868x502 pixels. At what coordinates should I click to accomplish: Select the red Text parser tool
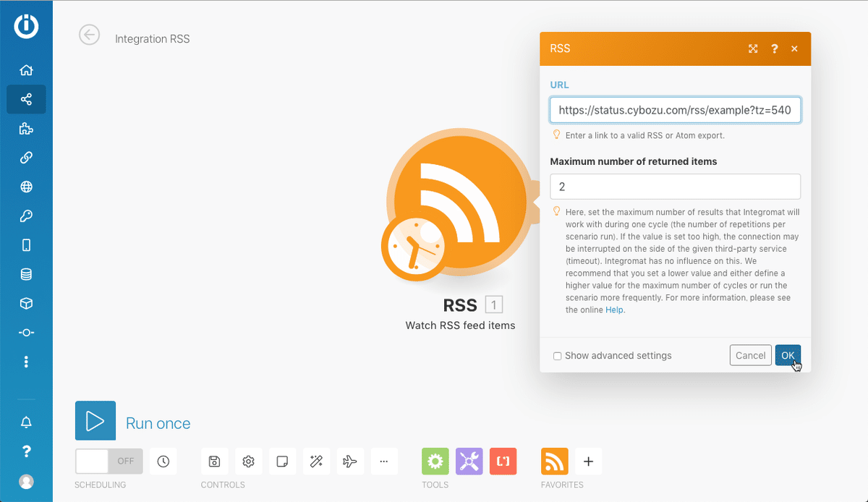coord(503,461)
